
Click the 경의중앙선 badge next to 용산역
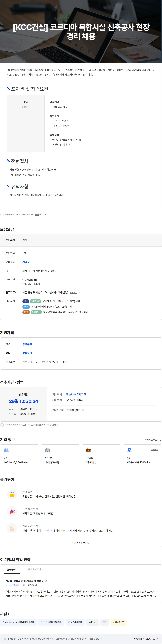[x=35, y=301]
